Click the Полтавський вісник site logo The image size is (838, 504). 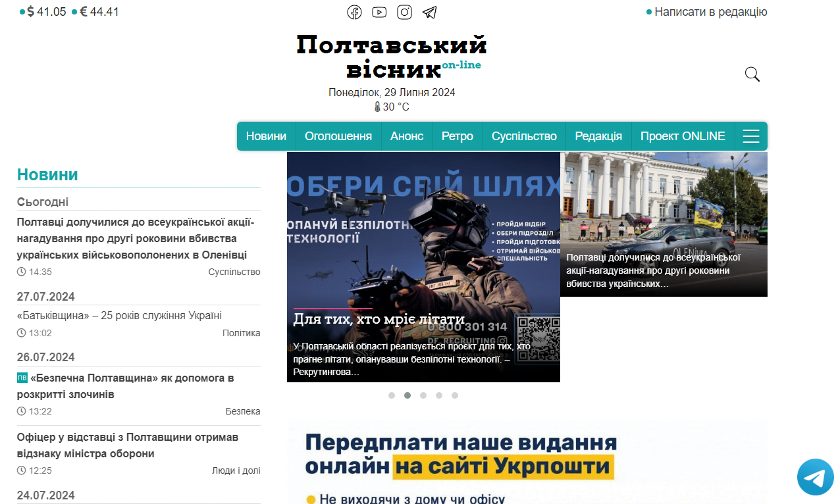point(392,57)
